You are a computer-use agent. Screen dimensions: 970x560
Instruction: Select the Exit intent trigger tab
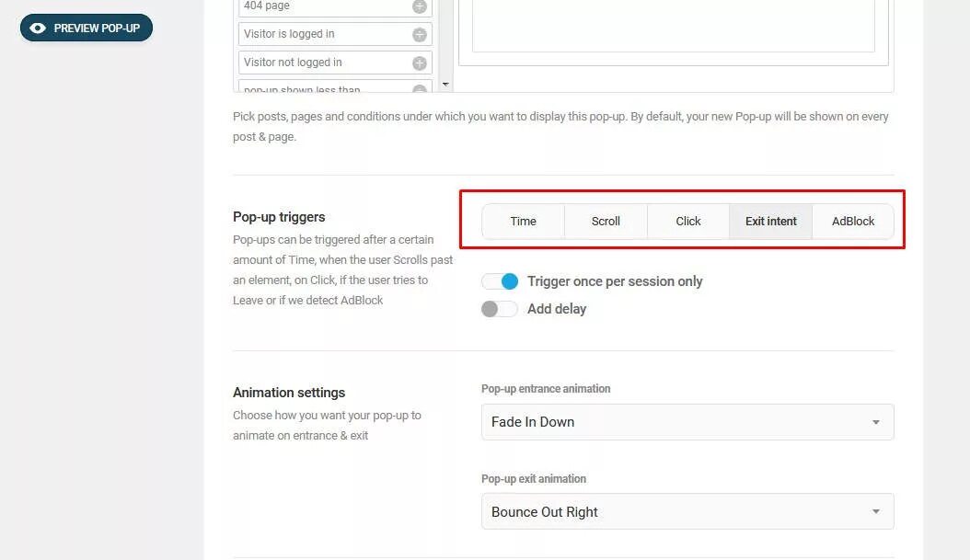coord(771,222)
